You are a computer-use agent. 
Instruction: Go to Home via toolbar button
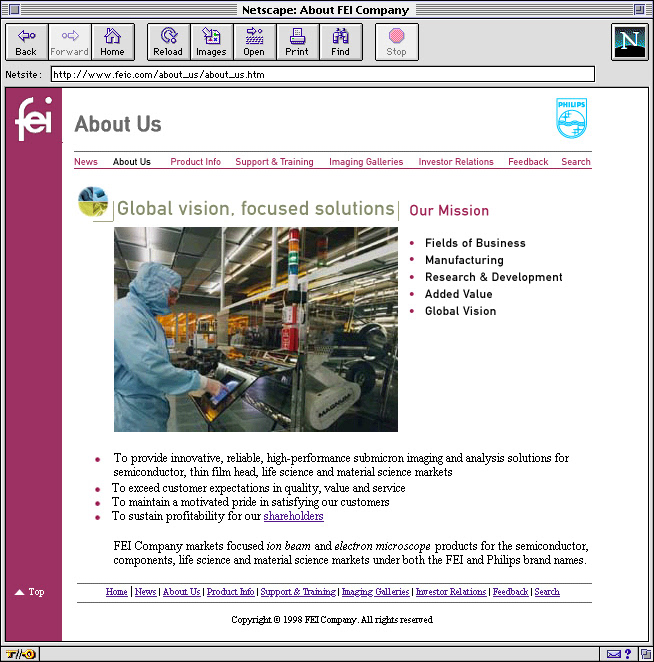[x=113, y=42]
